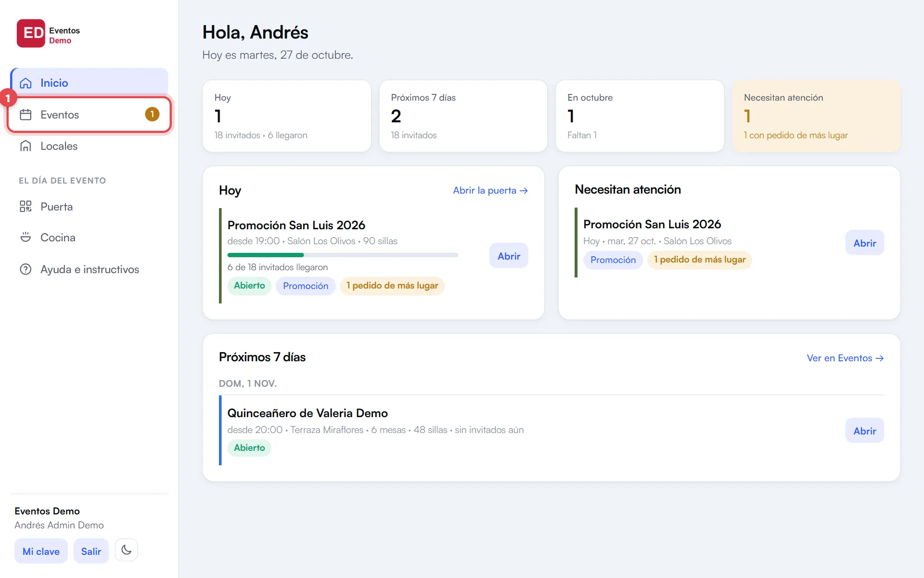Screen dimensions: 924x578
Task: Click the guest arrival progress bar
Action: [x=343, y=255]
